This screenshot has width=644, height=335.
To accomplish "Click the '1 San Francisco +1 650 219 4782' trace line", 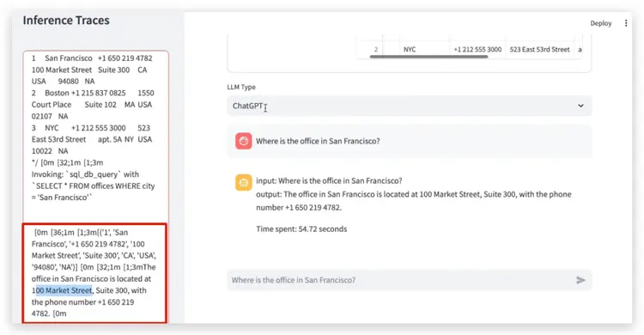I will (92, 58).
